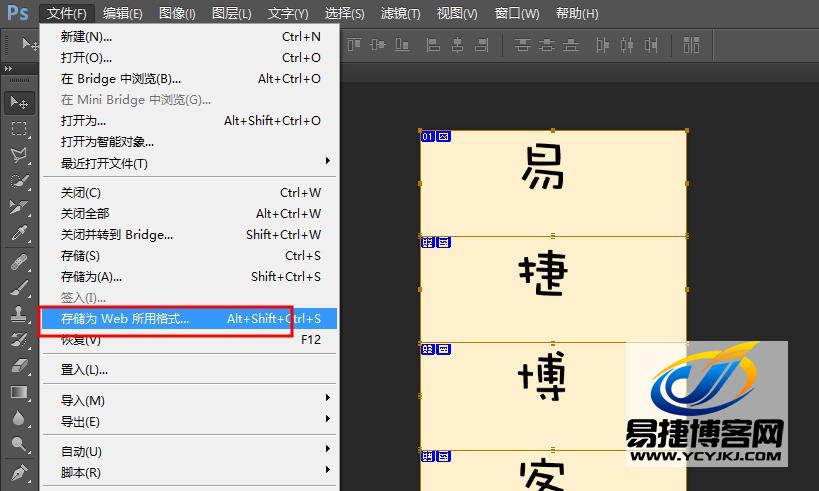Select 存储为(A)... menu entry
The image size is (819, 491).
[91, 277]
